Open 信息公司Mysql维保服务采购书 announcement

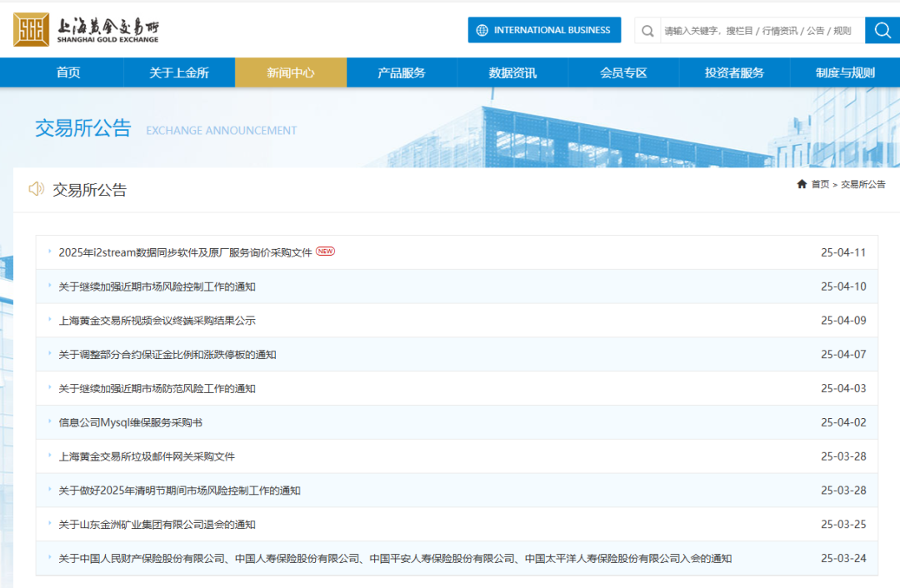(130, 422)
